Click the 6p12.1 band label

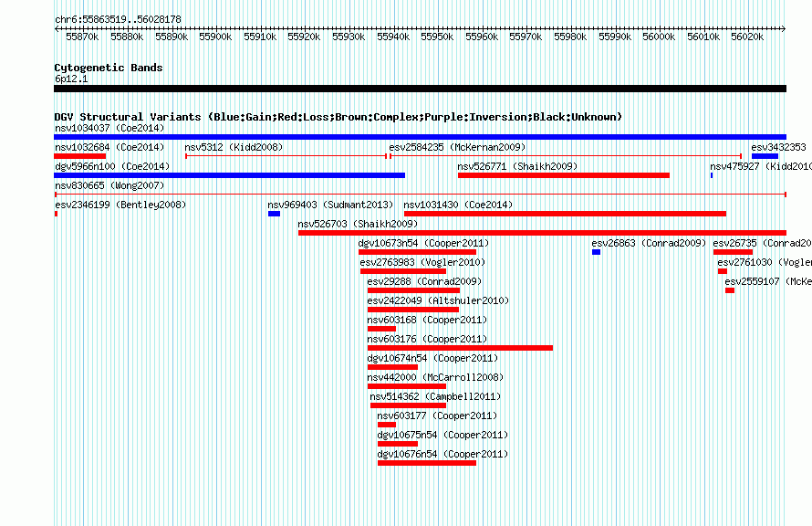click(x=71, y=79)
